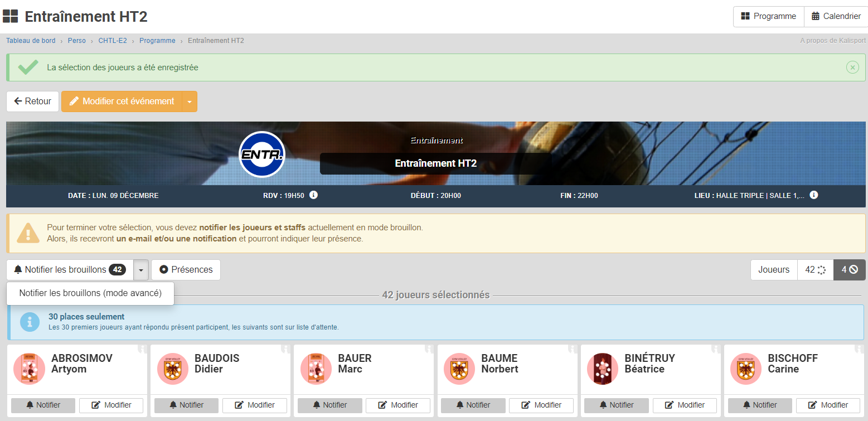The height and width of the screenshot is (421, 868).
Task: Click BAUDOIS Didier's club badge avatar
Action: pyautogui.click(x=173, y=369)
